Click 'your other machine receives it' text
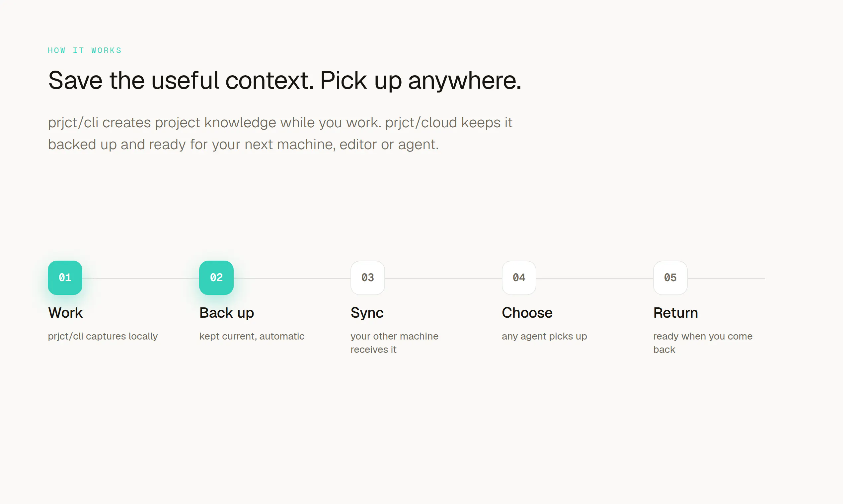This screenshot has height=504, width=843. (394, 343)
